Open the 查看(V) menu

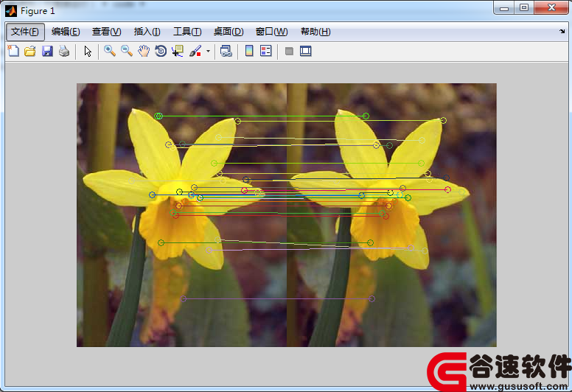[107, 32]
